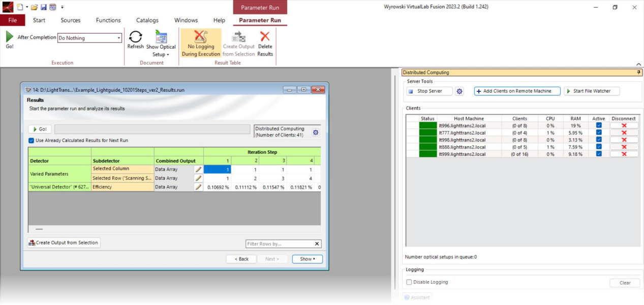
Task: Click the server settings gear beside Stop Server
Action: pos(459,91)
